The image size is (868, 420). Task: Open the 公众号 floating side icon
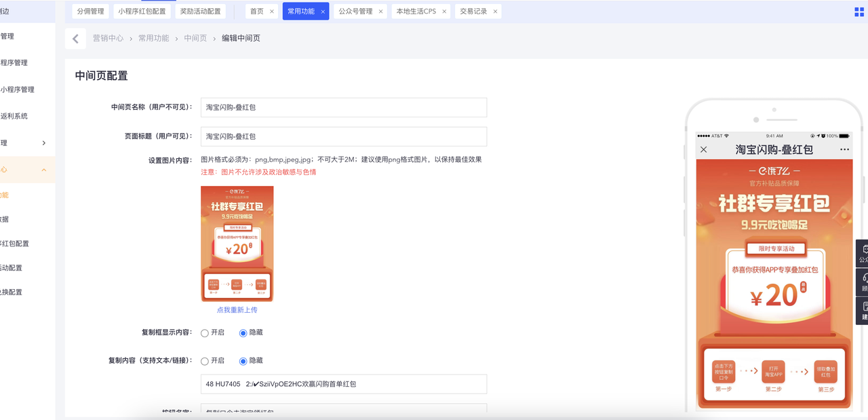863,254
